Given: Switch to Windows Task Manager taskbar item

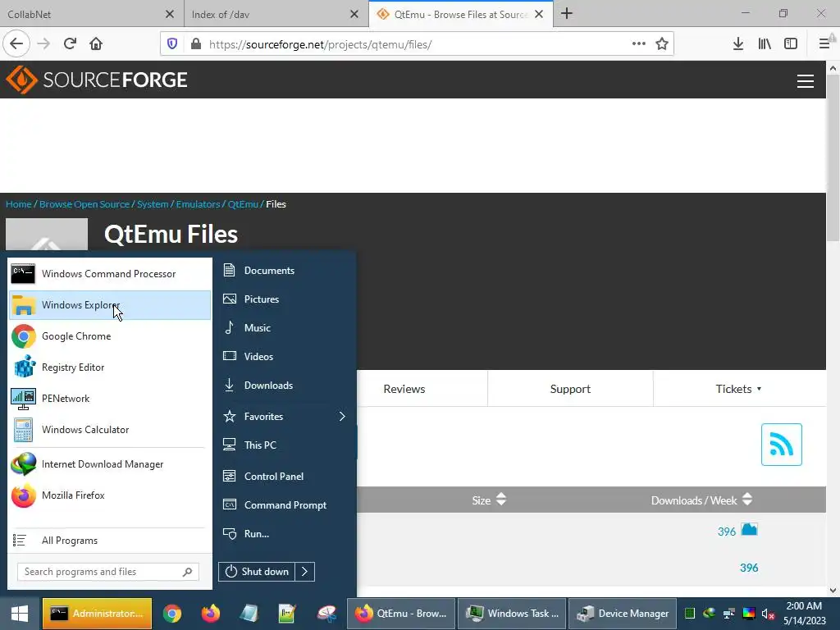Looking at the screenshot, I should (x=514, y=614).
